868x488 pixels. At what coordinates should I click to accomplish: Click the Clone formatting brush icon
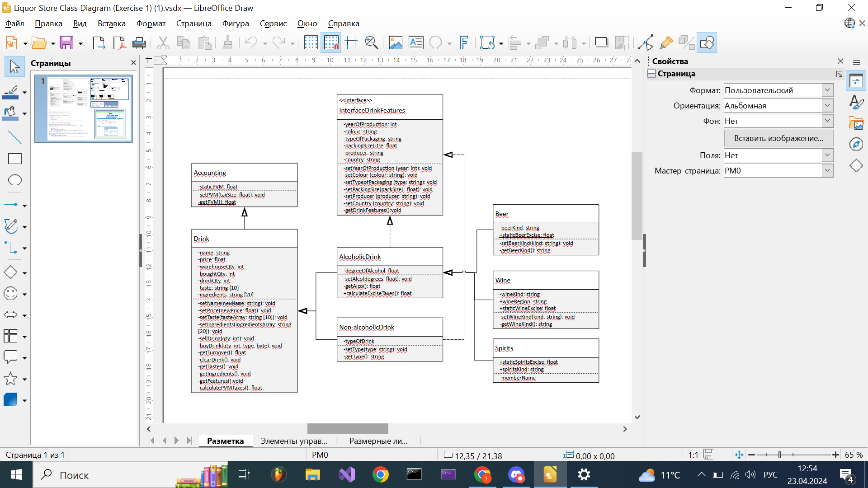(x=227, y=43)
